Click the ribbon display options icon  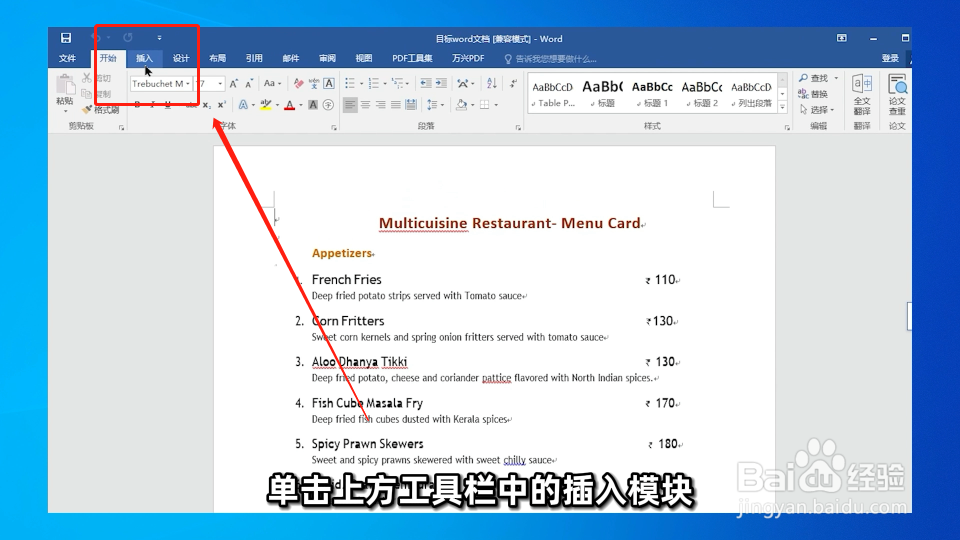point(842,38)
